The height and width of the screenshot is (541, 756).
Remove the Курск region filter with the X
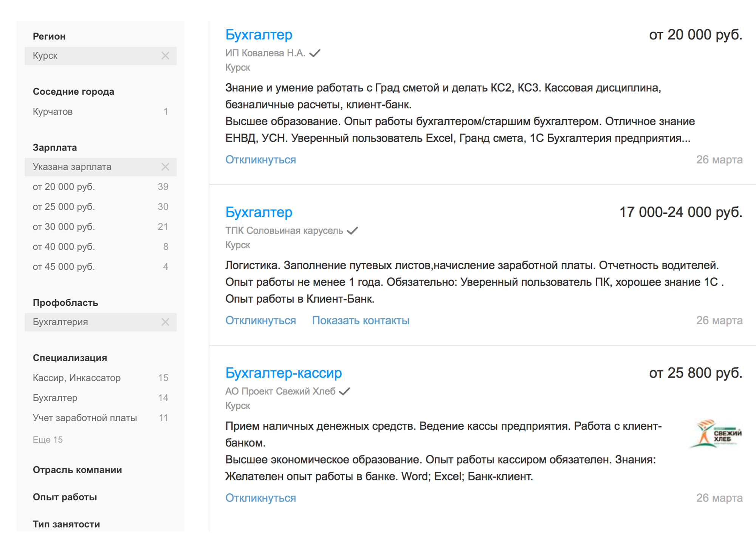165,56
